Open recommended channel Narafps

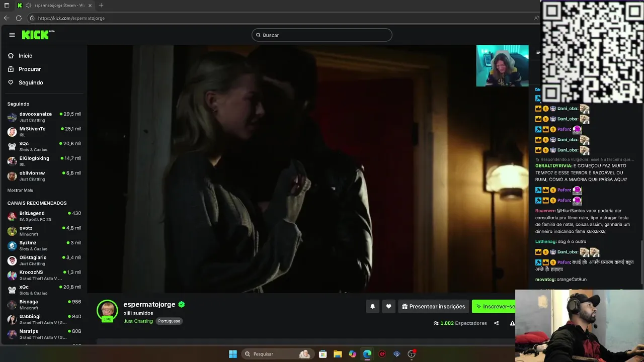click(44, 334)
